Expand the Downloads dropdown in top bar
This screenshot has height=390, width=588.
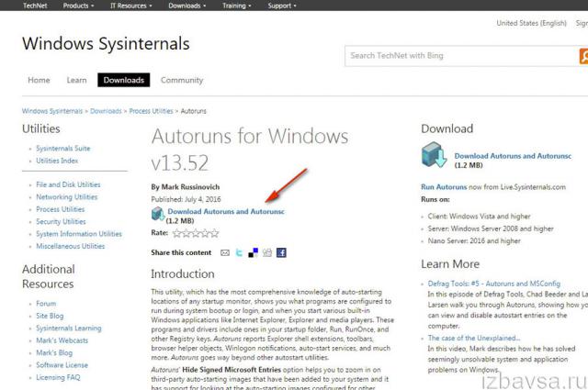click(x=187, y=6)
